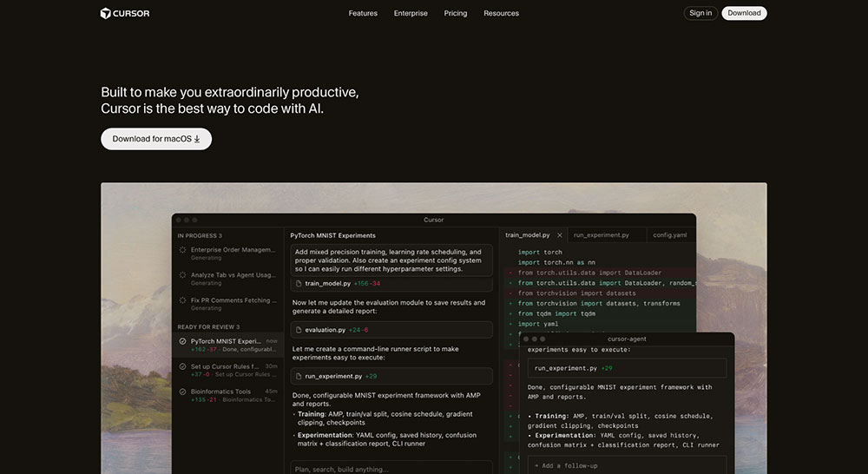Click the PyTorch MNIST Experiments chat title
Image resolution: width=868 pixels, height=474 pixels.
[332, 235]
